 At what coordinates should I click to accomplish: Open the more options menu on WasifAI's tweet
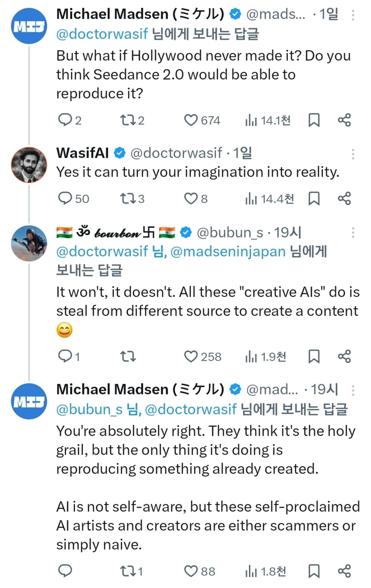(352, 154)
